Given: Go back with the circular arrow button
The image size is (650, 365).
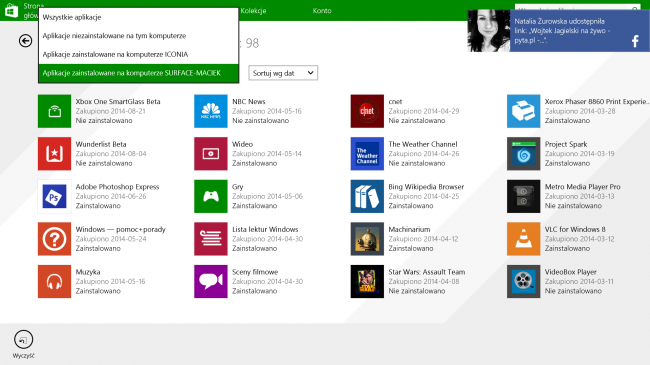Looking at the screenshot, I should point(25,41).
